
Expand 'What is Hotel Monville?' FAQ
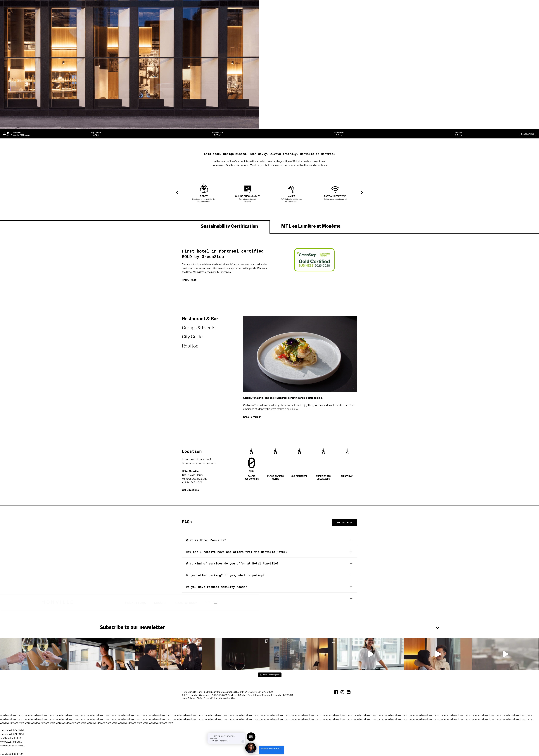click(x=269, y=540)
